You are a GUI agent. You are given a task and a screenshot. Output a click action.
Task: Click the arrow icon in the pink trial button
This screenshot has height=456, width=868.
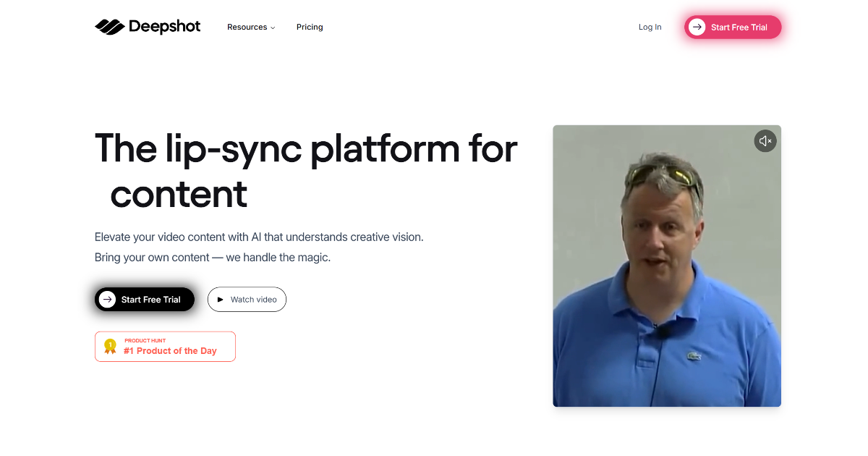(x=697, y=28)
